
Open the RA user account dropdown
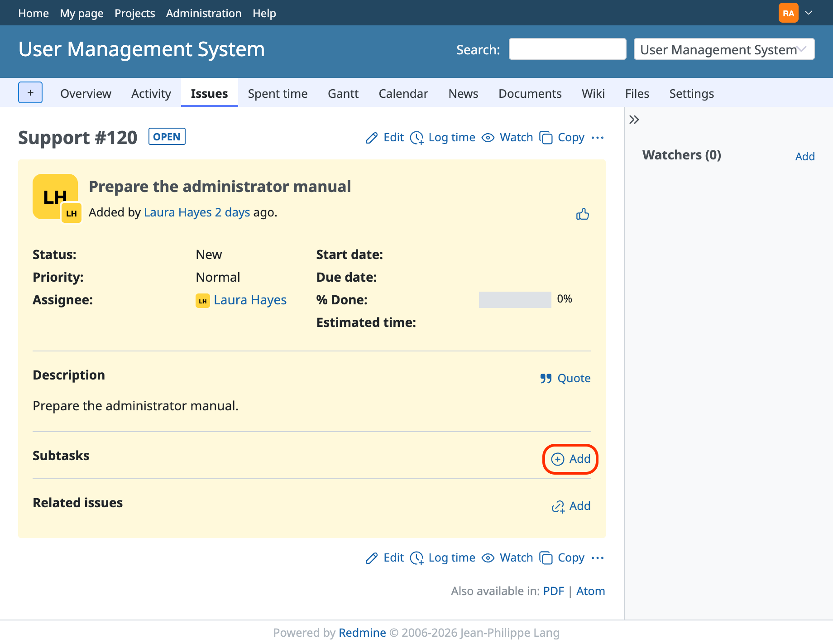click(x=796, y=13)
